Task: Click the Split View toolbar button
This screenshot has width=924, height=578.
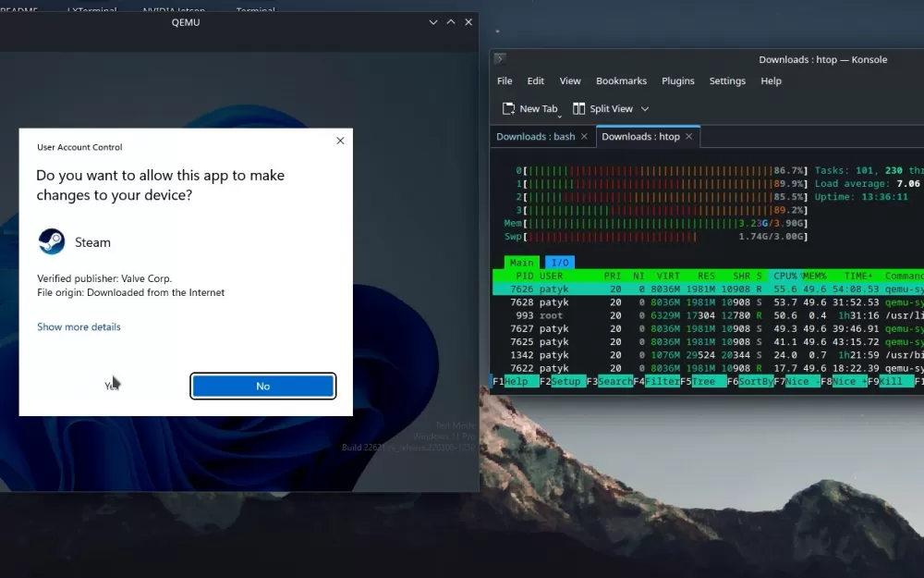Action: coord(602,108)
